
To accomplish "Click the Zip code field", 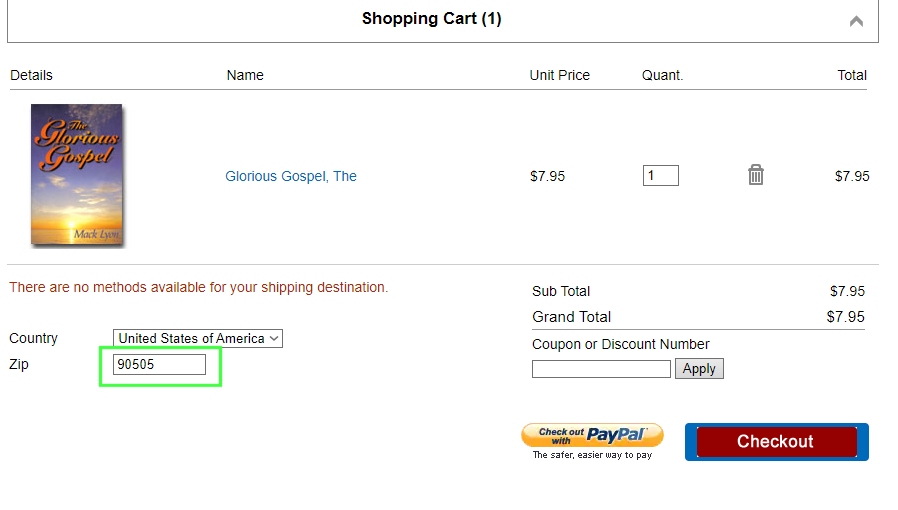I will coord(160,365).
